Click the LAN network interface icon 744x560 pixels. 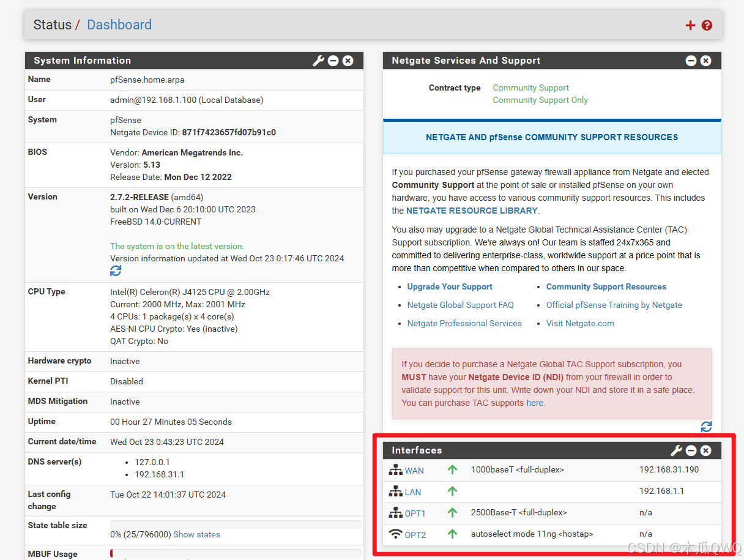point(396,491)
